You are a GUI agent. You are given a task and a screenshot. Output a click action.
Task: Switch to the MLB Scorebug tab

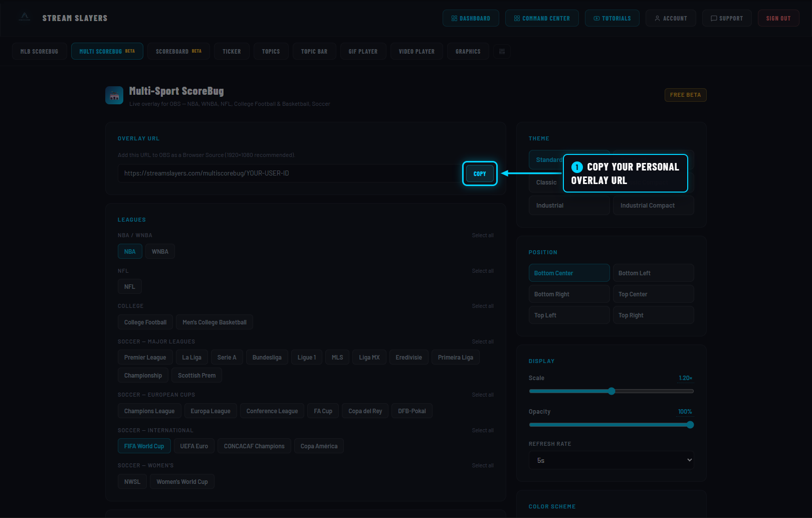39,51
